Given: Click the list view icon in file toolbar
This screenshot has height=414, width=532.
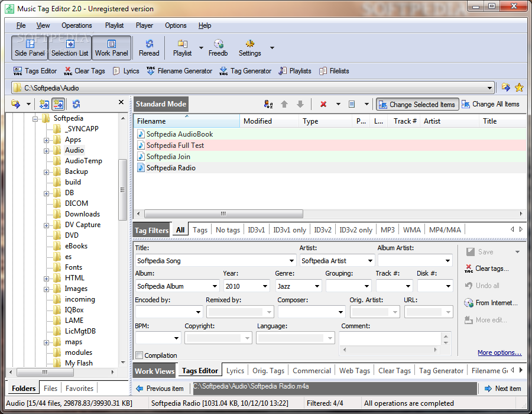Looking at the screenshot, I should [x=352, y=104].
